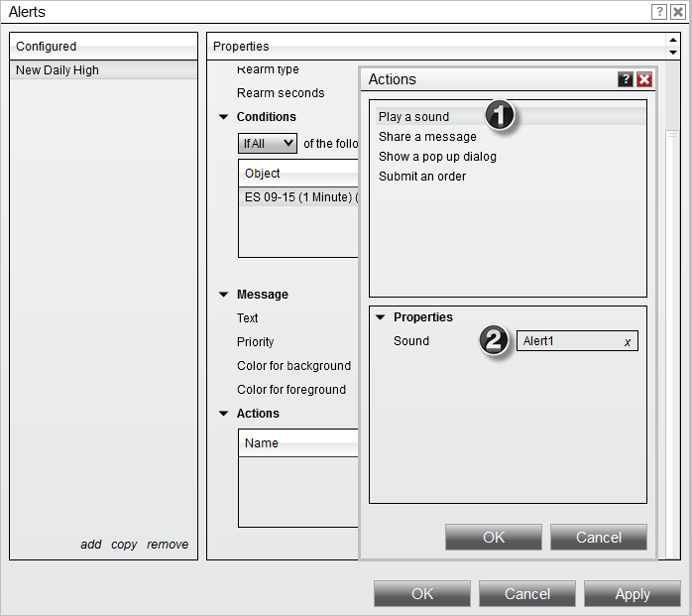Viewport: 692px width, 616px height.
Task: Choose 'Show a pop up dialog' action
Action: (x=437, y=157)
